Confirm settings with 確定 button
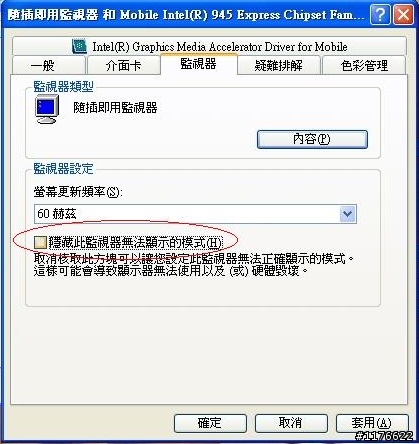 [x=210, y=423]
